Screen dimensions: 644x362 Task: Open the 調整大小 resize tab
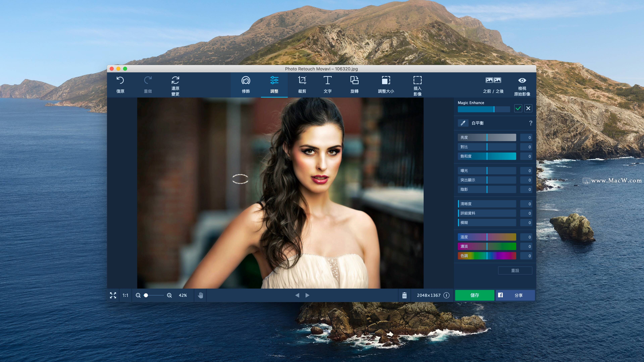tap(386, 85)
